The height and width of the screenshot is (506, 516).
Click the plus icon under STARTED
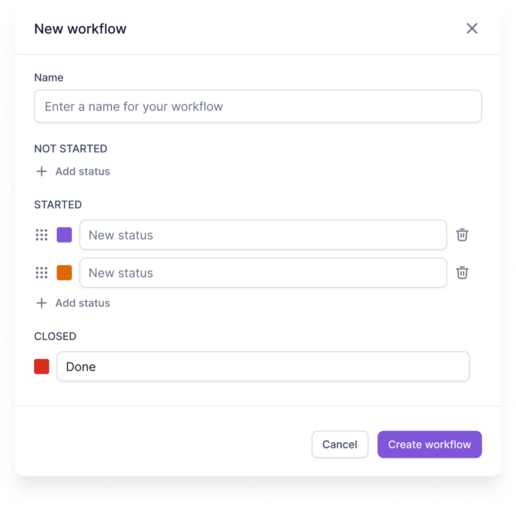[41, 303]
